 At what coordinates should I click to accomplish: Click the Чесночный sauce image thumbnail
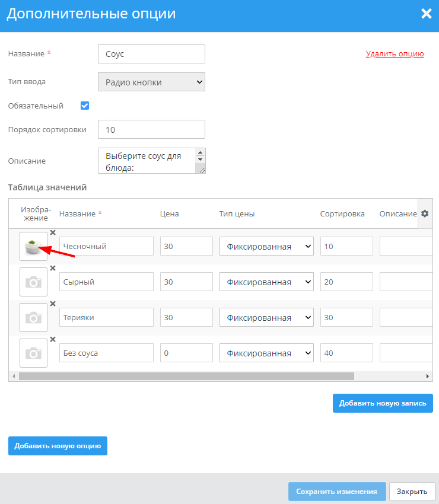(x=33, y=246)
